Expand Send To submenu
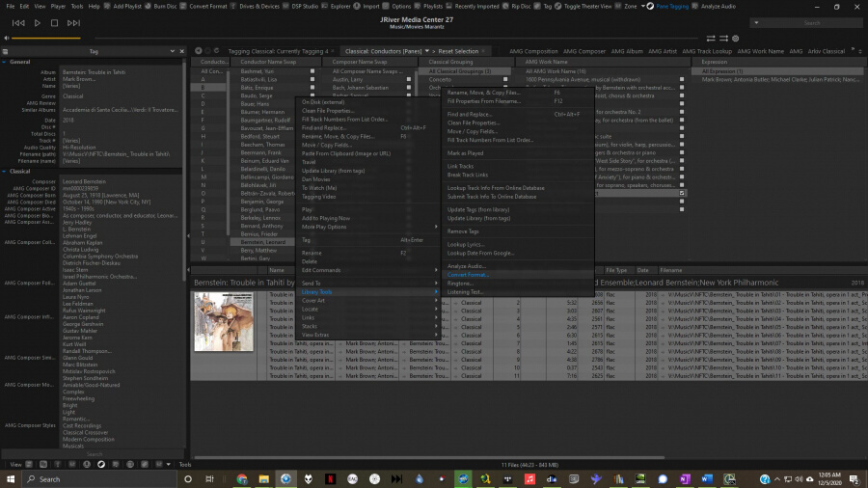The width and height of the screenshot is (868, 488). (x=368, y=284)
